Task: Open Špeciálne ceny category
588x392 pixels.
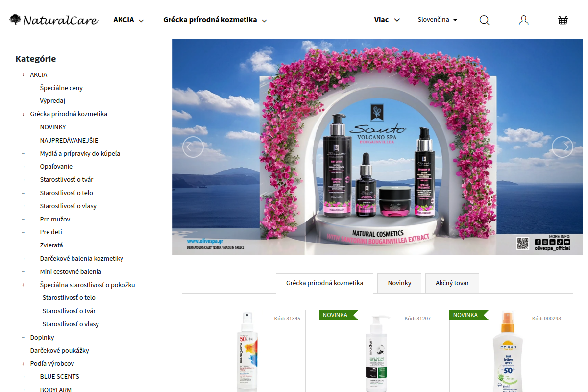Action: click(x=61, y=88)
